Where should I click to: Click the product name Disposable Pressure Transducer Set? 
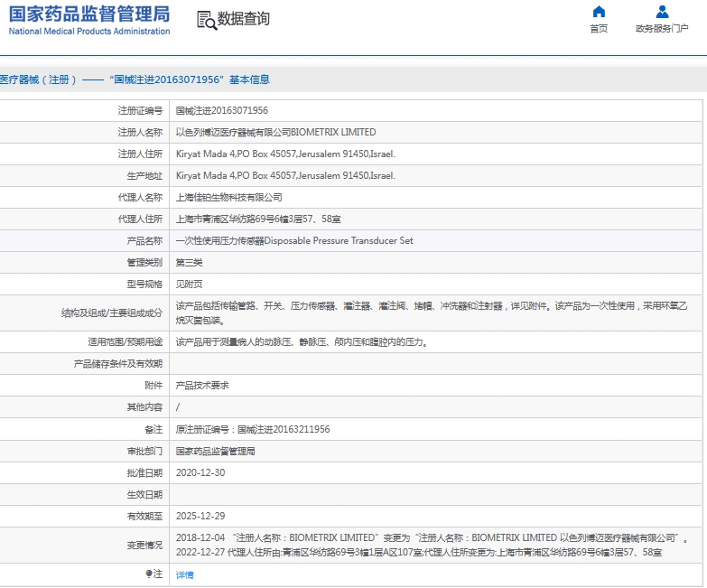point(294,241)
